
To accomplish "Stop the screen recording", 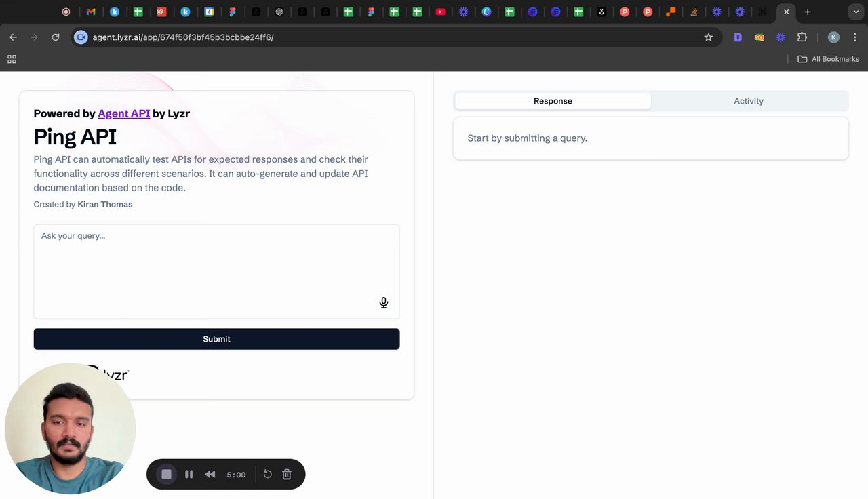I will pos(166,474).
